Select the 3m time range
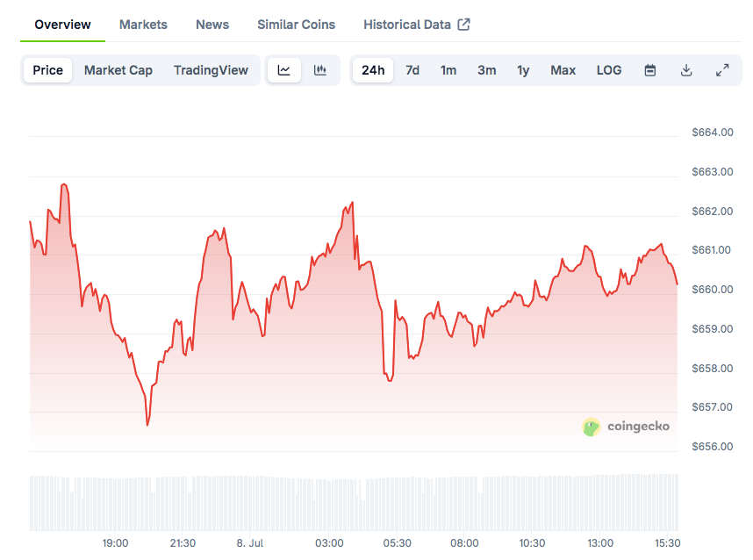753x560 pixels. [x=486, y=70]
